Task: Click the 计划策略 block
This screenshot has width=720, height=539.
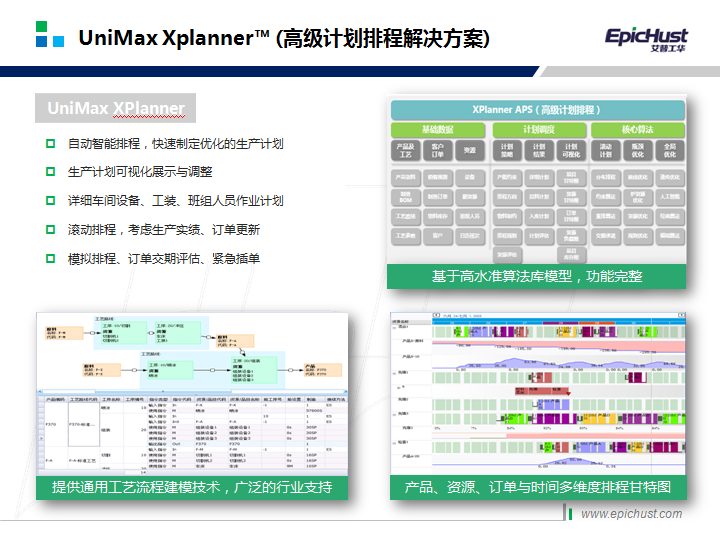Action: click(x=507, y=150)
